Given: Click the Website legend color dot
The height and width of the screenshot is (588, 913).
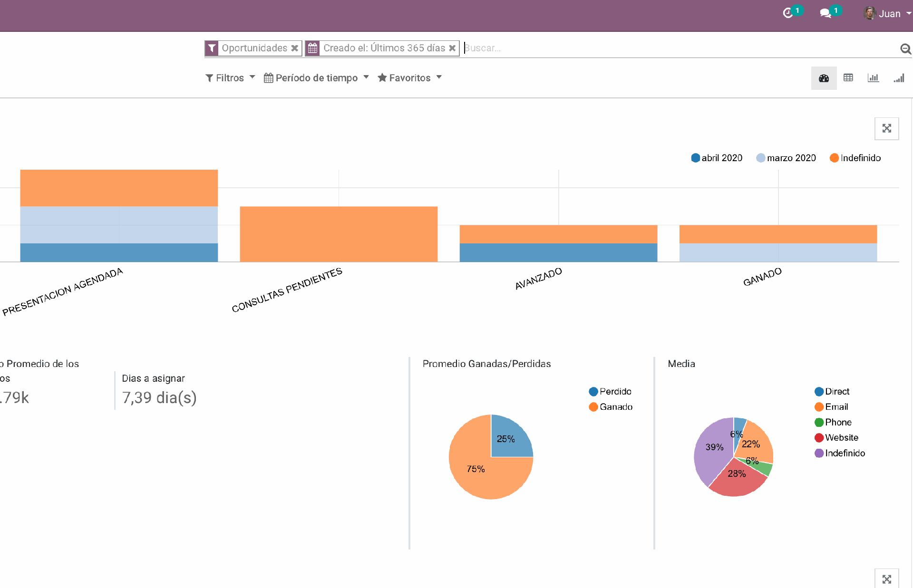Looking at the screenshot, I should point(819,437).
